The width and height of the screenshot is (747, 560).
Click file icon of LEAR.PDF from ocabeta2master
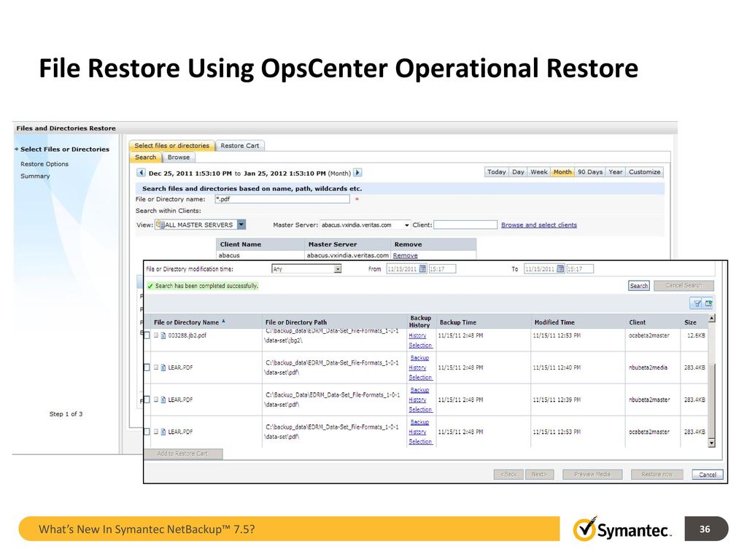pos(163,432)
